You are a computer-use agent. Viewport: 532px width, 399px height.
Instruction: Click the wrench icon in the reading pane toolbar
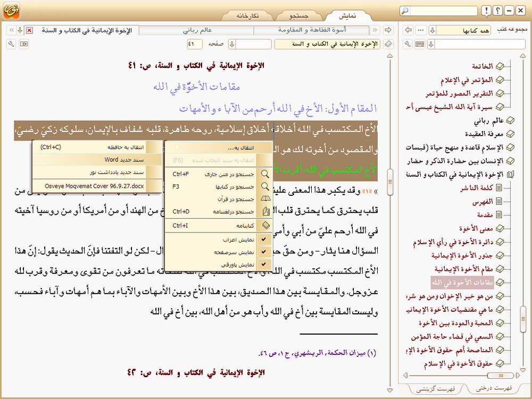click(x=11, y=44)
